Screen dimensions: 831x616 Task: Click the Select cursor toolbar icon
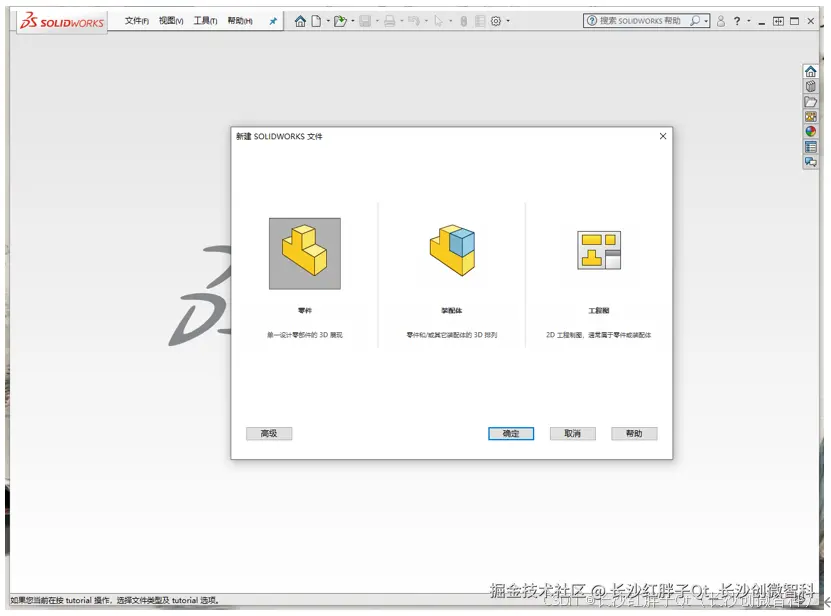point(438,21)
